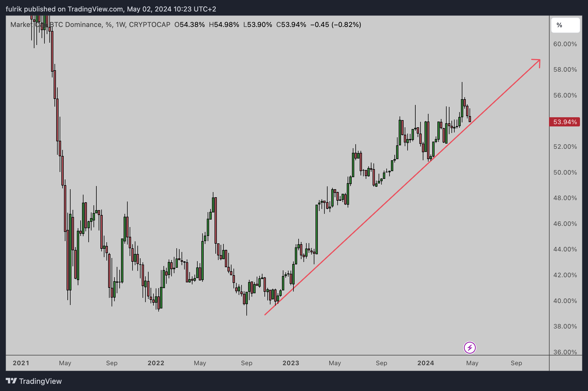This screenshot has height=391, width=588.
Task: Click the 38.00% axis label
Action: (565, 327)
